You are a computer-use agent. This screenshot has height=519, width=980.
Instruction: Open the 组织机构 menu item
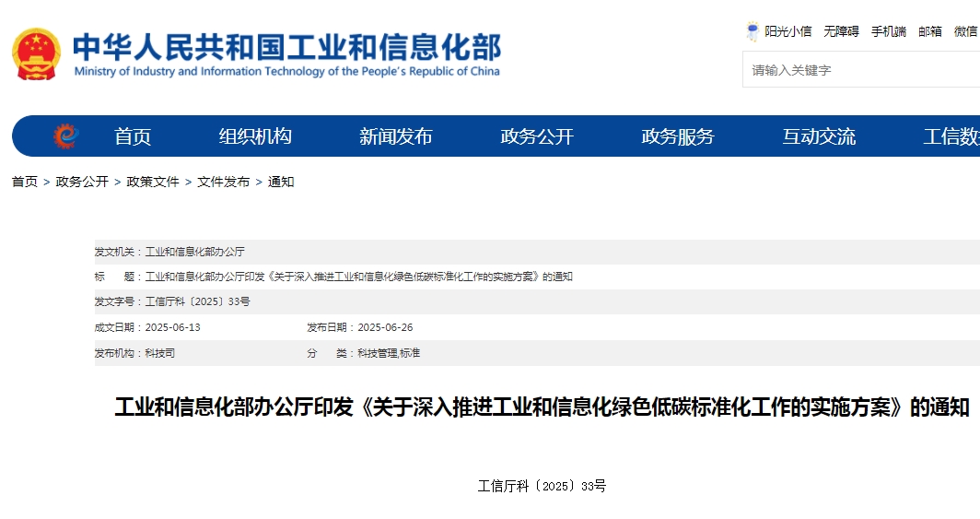255,136
